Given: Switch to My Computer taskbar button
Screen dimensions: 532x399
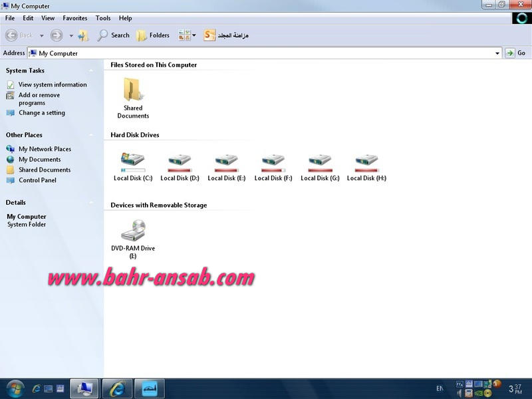Looking at the screenshot, I should pyautogui.click(x=84, y=389).
